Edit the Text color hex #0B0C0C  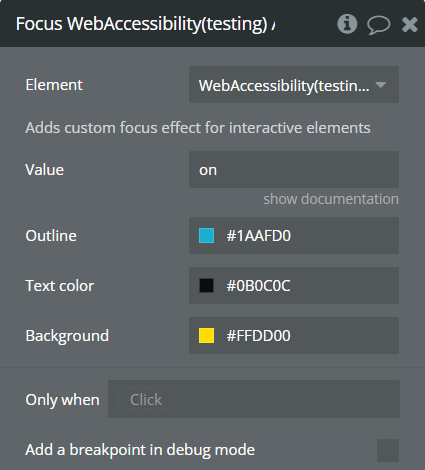pyautogui.click(x=258, y=286)
